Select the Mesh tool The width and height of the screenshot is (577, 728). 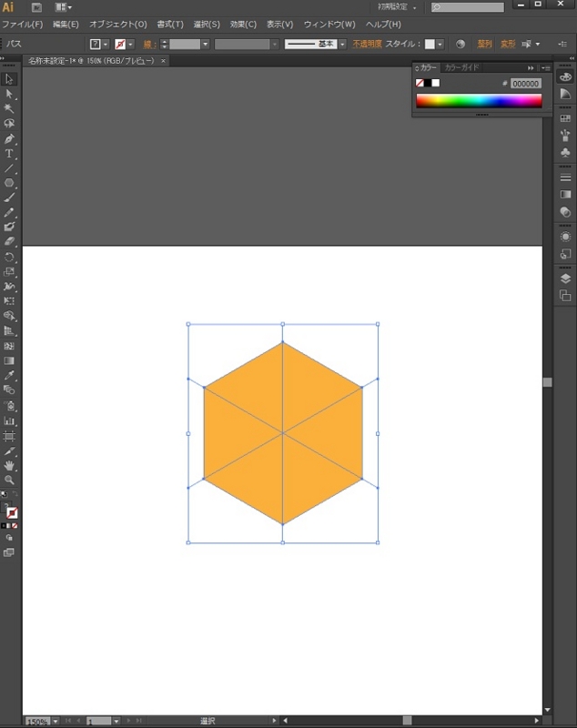[9, 346]
